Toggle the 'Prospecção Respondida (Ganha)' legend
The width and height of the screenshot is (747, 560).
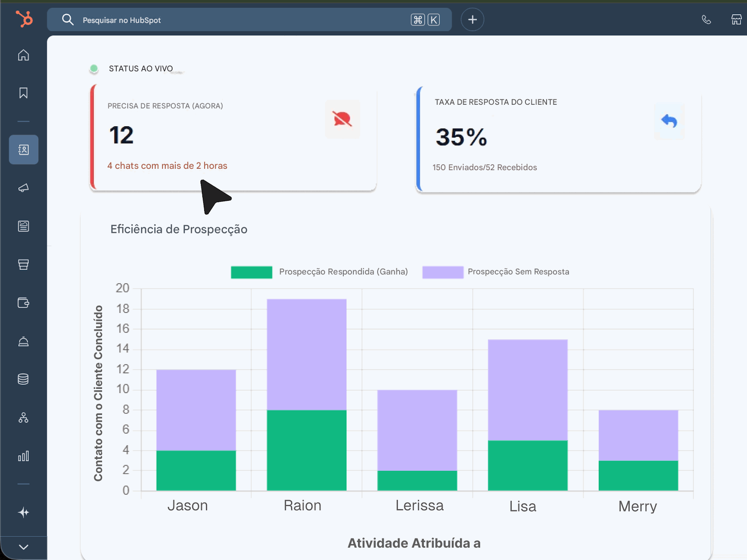(x=251, y=272)
